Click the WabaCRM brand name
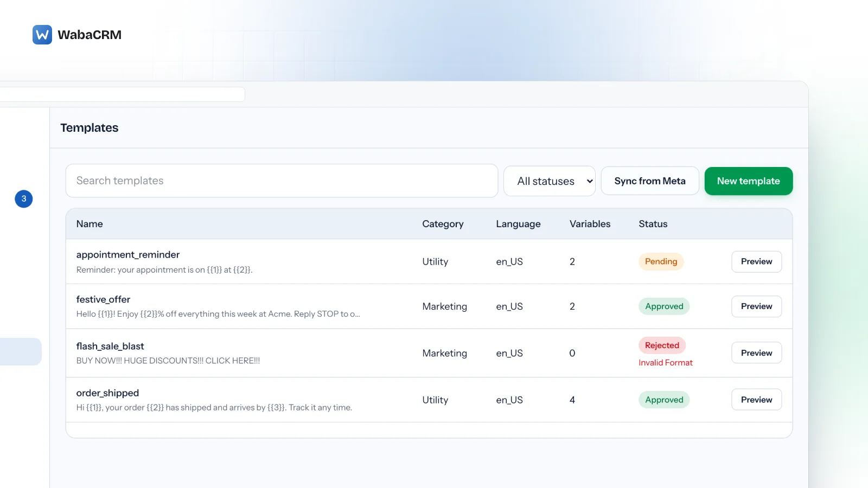The height and width of the screenshot is (488, 868). point(90,35)
